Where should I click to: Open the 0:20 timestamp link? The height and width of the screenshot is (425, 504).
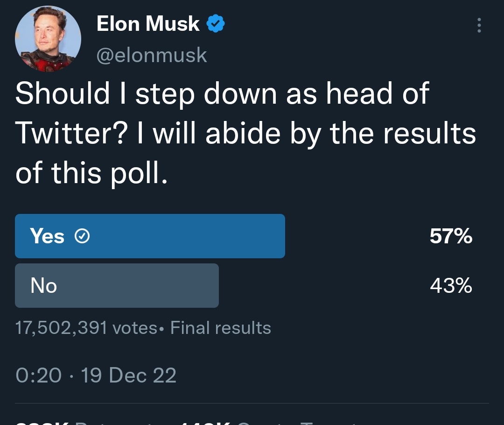39,375
